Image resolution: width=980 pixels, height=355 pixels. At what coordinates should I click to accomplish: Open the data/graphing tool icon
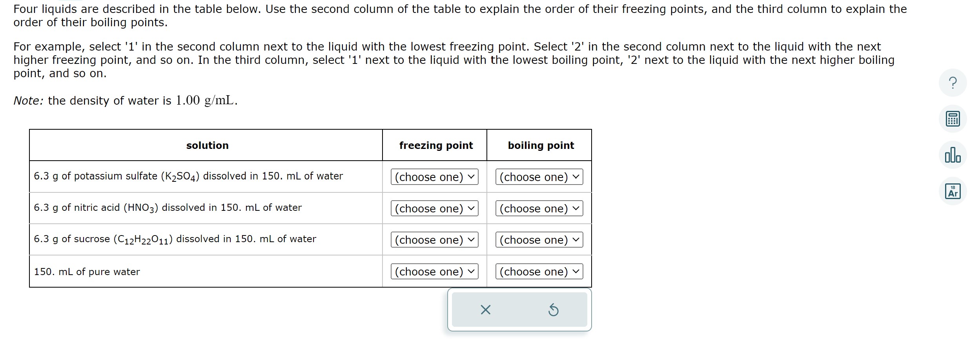[x=953, y=154]
